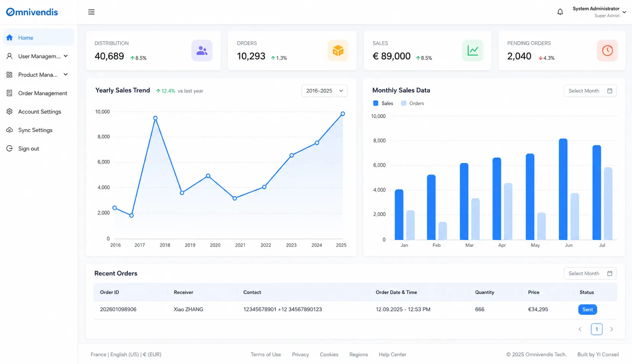Open the Terms of Use link
Image resolution: width=632 pixels, height=364 pixels.
tap(266, 354)
